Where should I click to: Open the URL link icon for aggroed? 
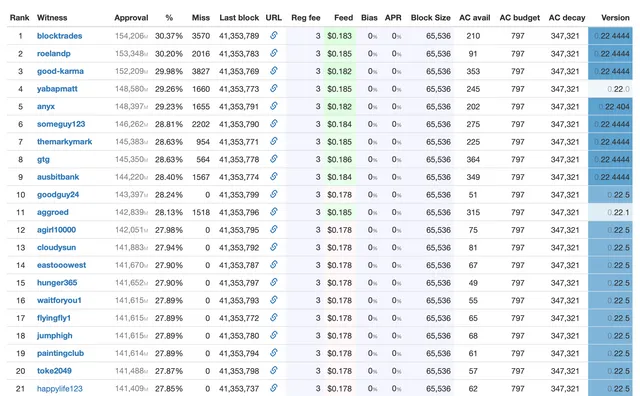(x=274, y=212)
